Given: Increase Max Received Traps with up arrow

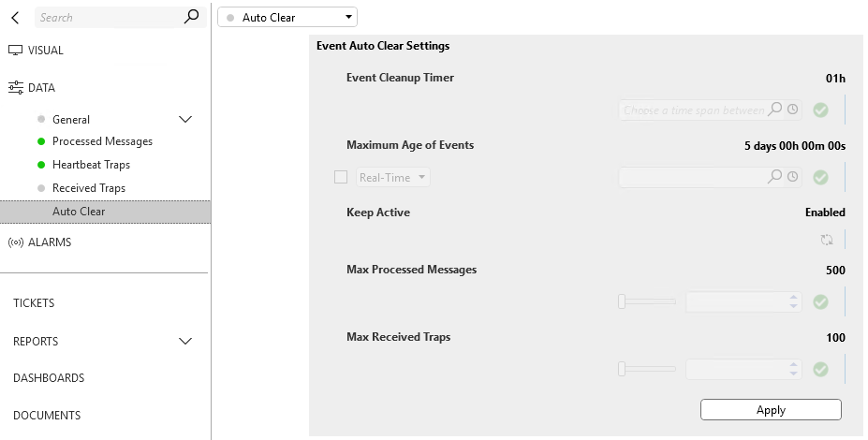Looking at the screenshot, I should coord(793,365).
